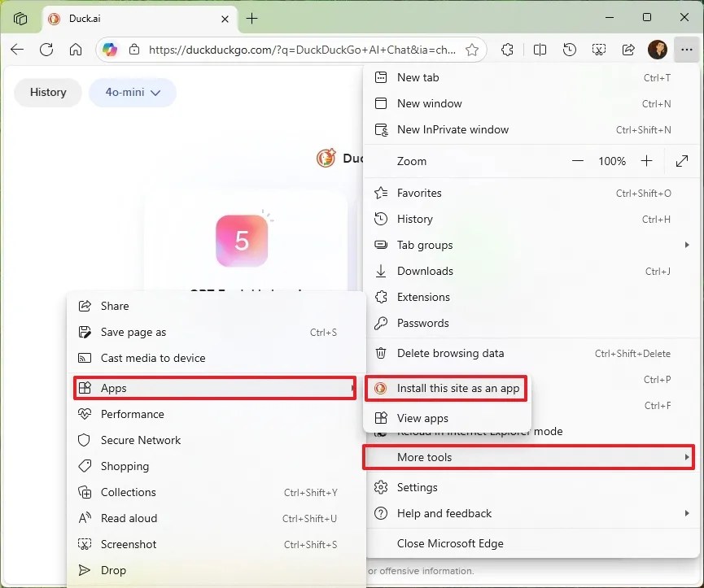The height and width of the screenshot is (588, 704).
Task: Open the home page icon
Action: click(77, 50)
